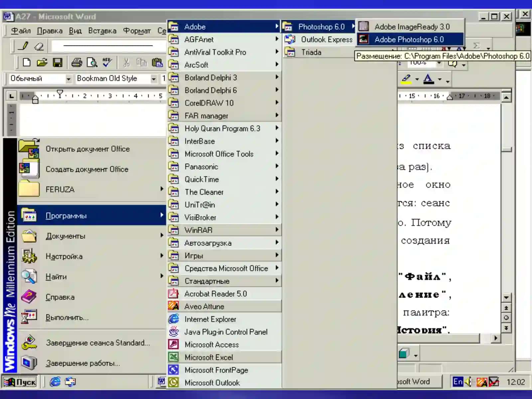532x399 pixels.
Task: Select the eraser tool in Word toolbar
Action: (39, 46)
